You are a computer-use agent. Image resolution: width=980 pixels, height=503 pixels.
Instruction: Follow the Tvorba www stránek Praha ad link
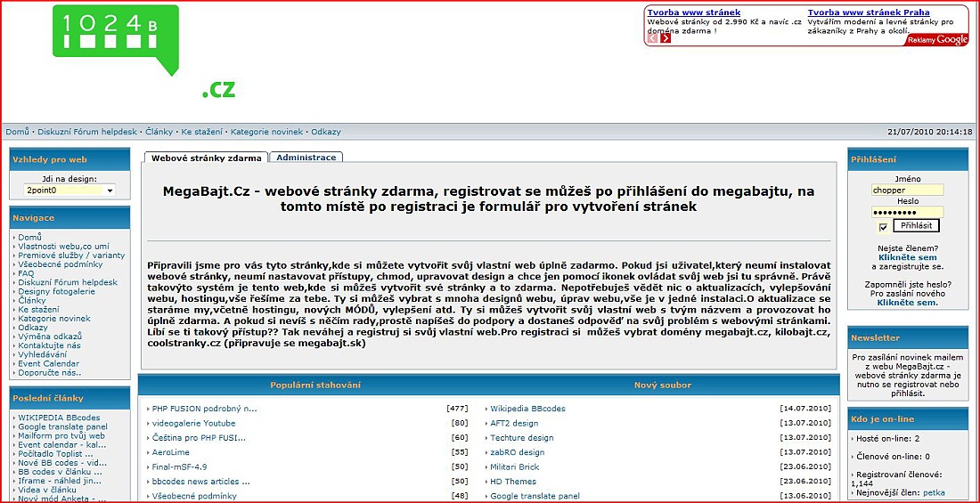coord(868,12)
